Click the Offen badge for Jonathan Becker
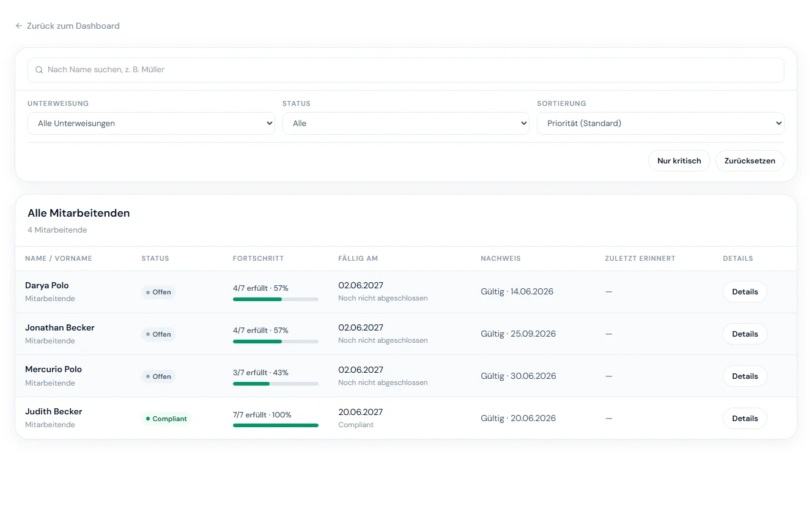Screen dimensions: 812x508 (x=158, y=334)
